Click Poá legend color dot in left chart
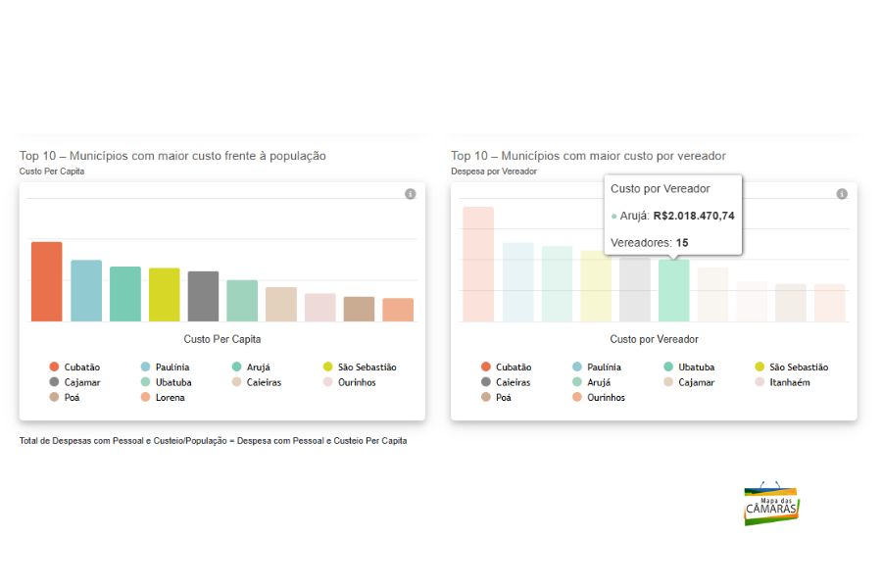Image resolution: width=882 pixels, height=588 pixels. [x=55, y=398]
